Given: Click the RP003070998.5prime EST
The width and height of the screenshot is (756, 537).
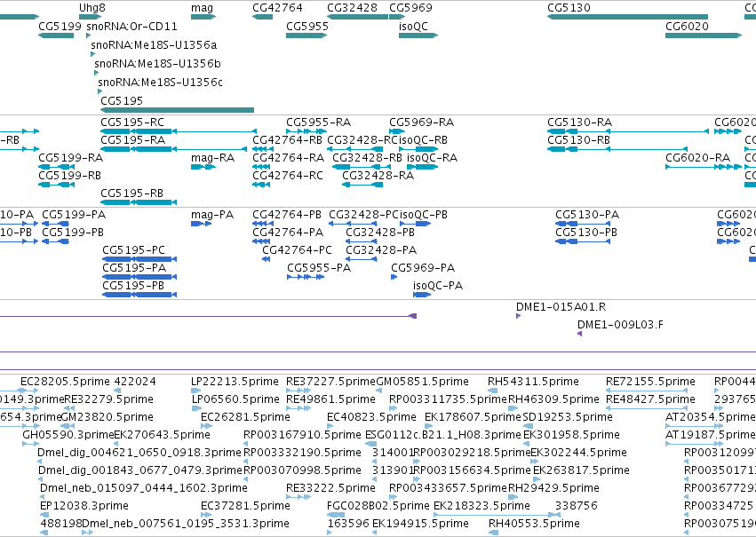Looking at the screenshot, I should click(246, 479).
